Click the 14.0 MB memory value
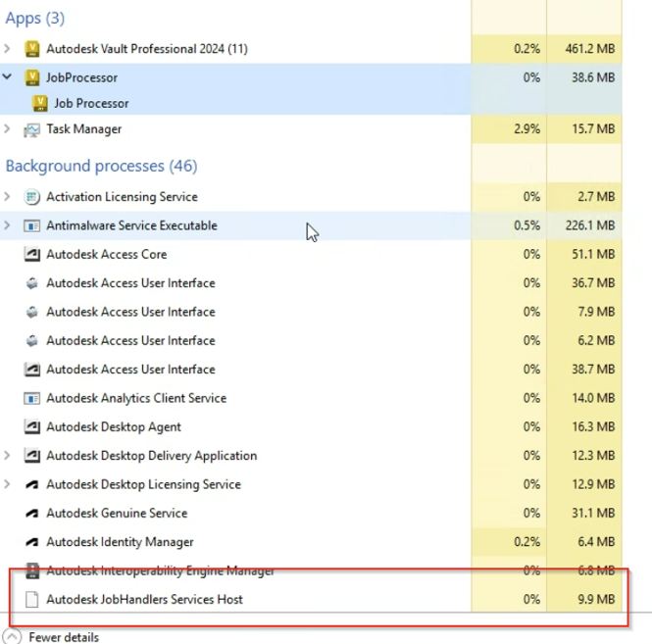This screenshot has height=644, width=652. tap(593, 398)
